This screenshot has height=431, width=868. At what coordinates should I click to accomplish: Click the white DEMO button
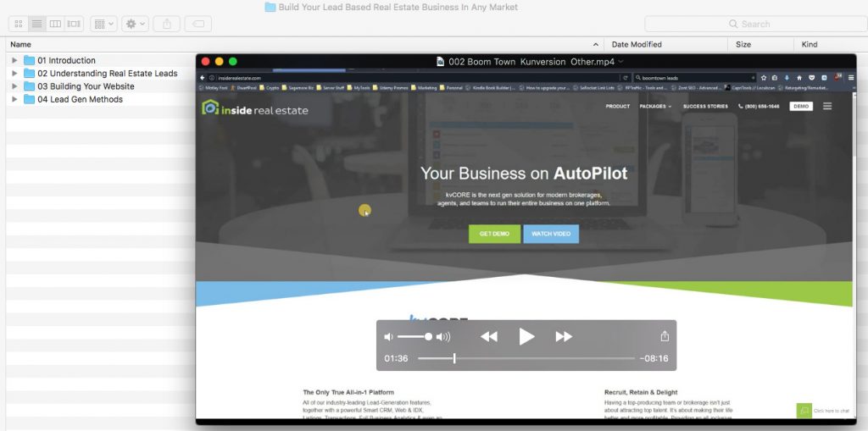pos(801,106)
